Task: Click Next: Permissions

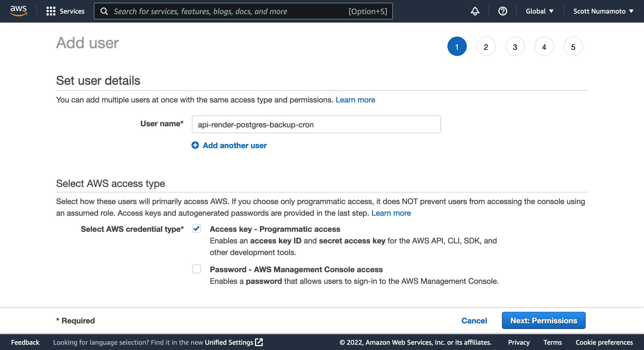Action: pos(543,320)
